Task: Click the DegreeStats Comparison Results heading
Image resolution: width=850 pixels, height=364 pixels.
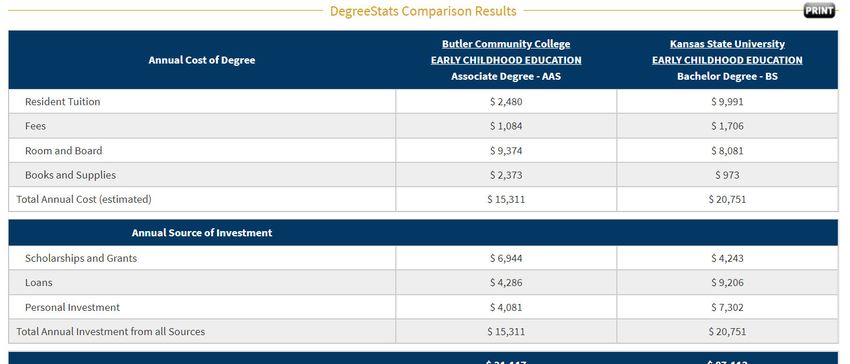Action: 423,11
